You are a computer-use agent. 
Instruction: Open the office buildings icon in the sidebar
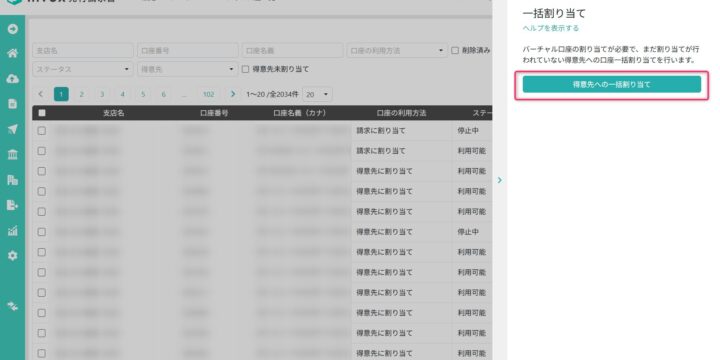[x=12, y=180]
